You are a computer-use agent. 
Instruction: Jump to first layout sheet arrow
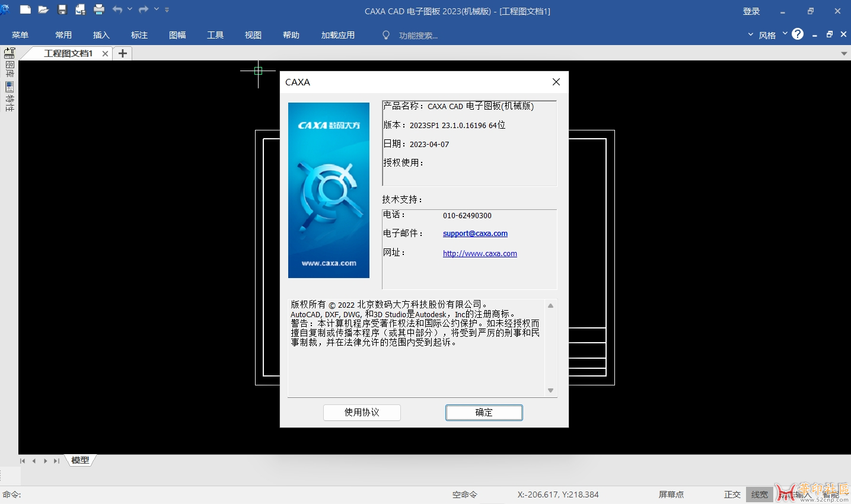point(23,461)
